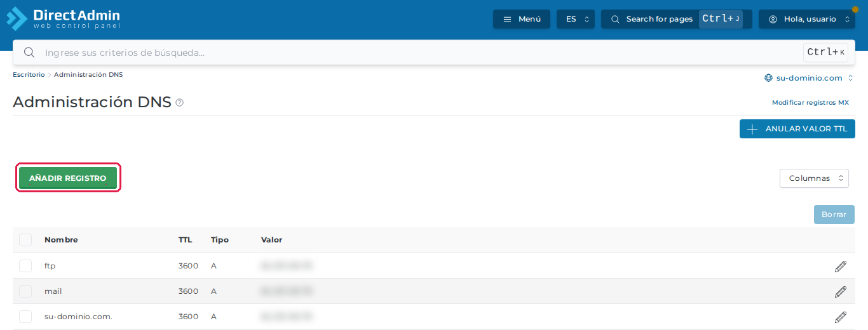Open the ES language dropdown
Screen dimensions: 868x330
coord(576,19)
